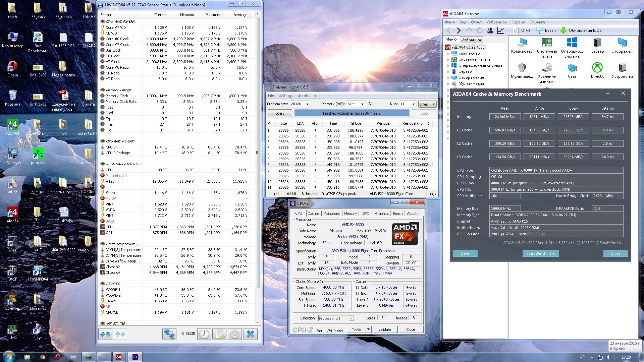
Task: Click Validate button in CPU-Z
Action: [x=384, y=329]
